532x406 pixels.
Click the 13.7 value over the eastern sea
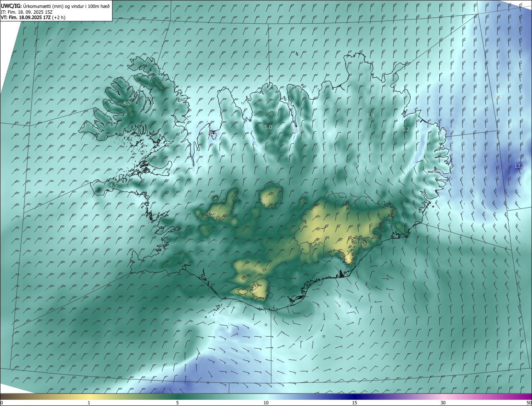[x=519, y=166]
